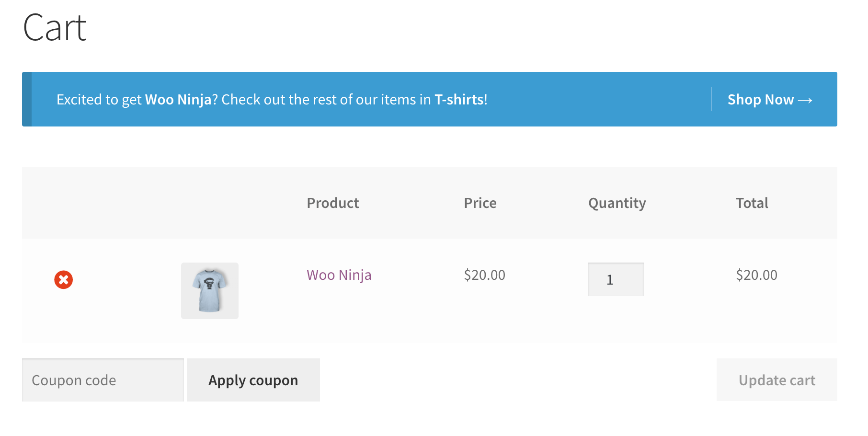Click the Woo Ninja t-shirt thumbnail
This screenshot has width=868, height=436.
click(209, 290)
